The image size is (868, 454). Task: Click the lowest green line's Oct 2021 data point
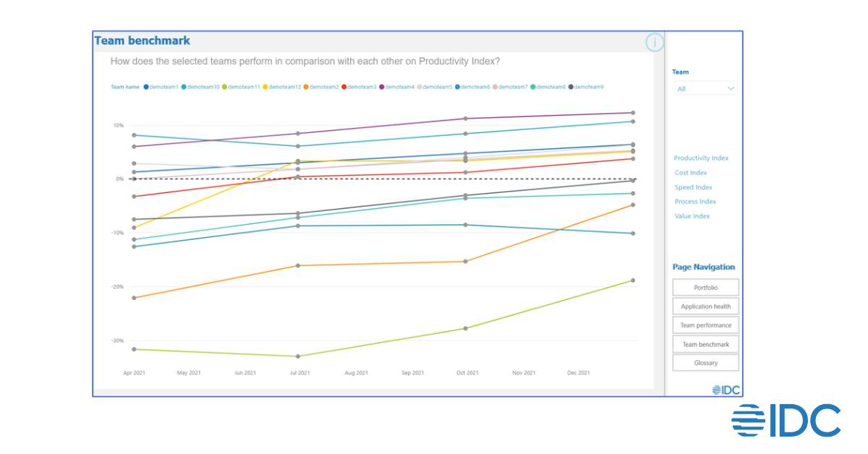[x=466, y=328]
